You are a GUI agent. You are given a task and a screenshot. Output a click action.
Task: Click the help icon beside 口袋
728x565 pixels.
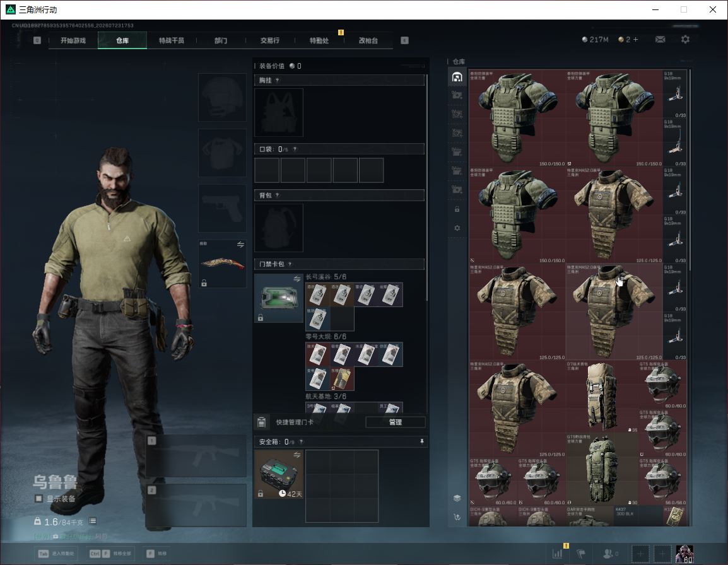[x=295, y=149]
